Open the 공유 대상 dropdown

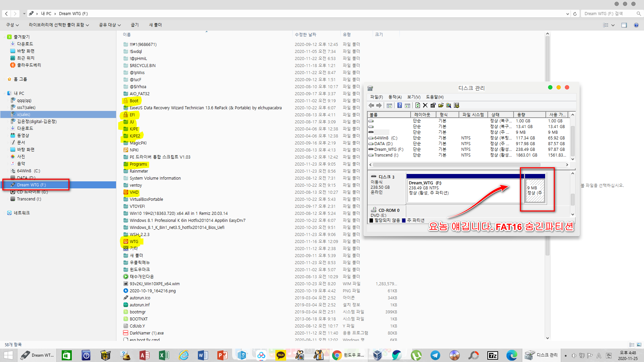[x=110, y=25]
